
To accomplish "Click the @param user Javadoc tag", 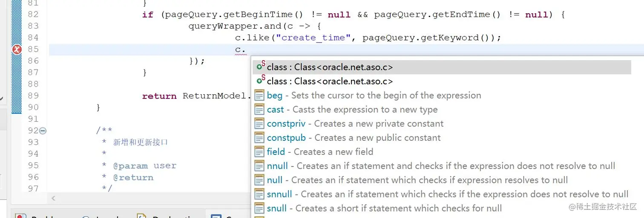I will point(144,166).
